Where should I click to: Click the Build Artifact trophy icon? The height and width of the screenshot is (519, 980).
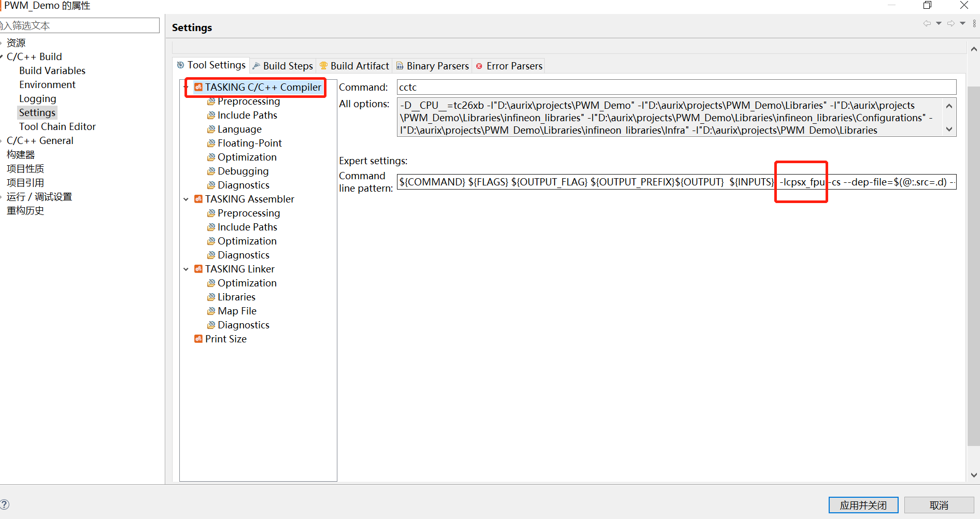pyautogui.click(x=323, y=66)
